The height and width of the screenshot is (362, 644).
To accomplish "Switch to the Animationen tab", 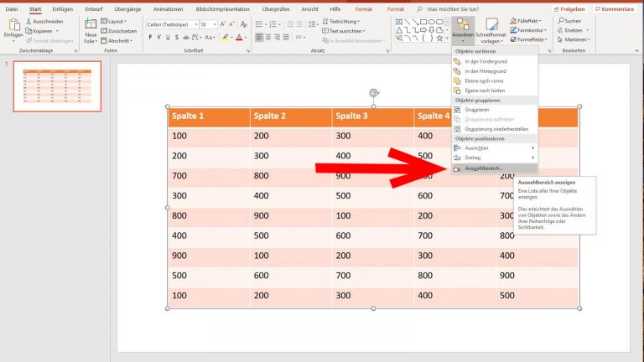I will tap(168, 8).
